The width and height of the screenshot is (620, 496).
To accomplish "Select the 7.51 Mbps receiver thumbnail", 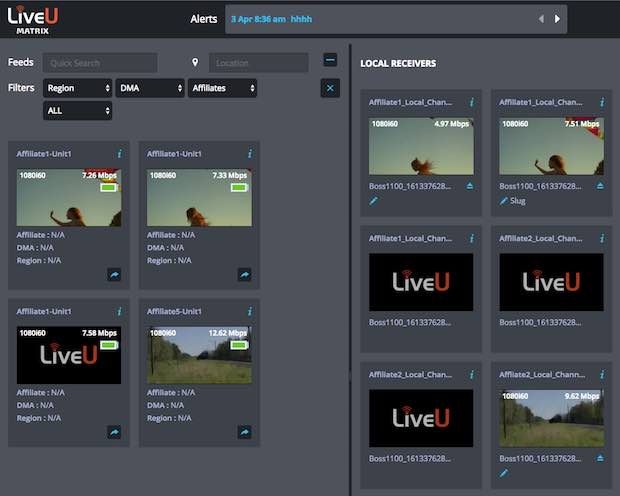I will pyautogui.click(x=552, y=146).
